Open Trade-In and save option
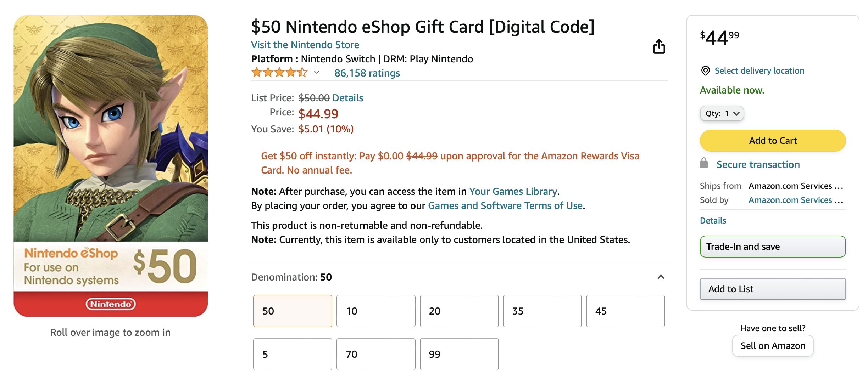This screenshot has width=868, height=379. (773, 247)
